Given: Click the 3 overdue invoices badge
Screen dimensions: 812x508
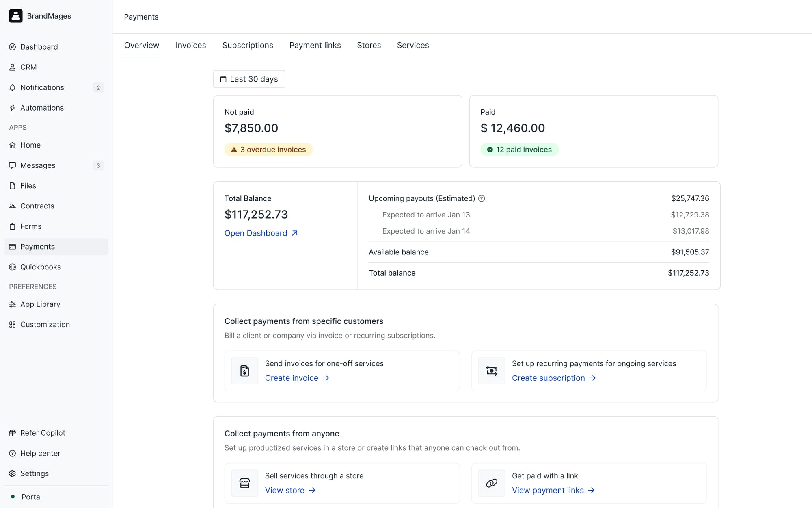Looking at the screenshot, I should [x=268, y=150].
